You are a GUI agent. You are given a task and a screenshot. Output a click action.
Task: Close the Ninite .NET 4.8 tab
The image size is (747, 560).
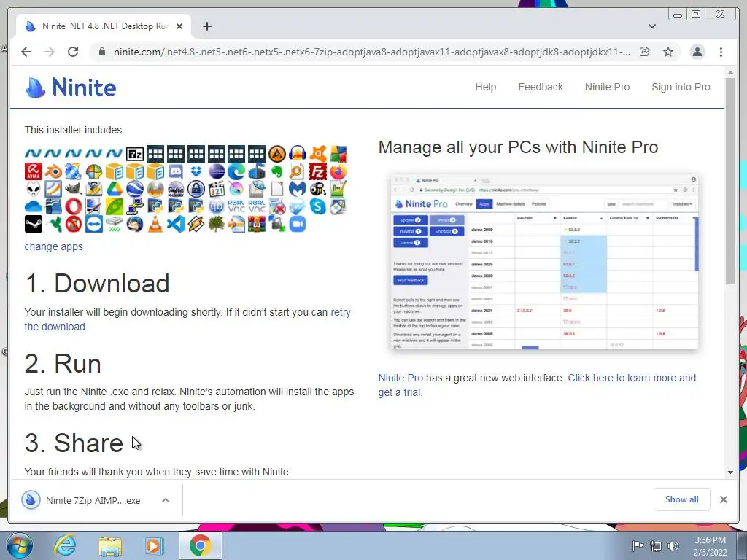[x=179, y=26]
